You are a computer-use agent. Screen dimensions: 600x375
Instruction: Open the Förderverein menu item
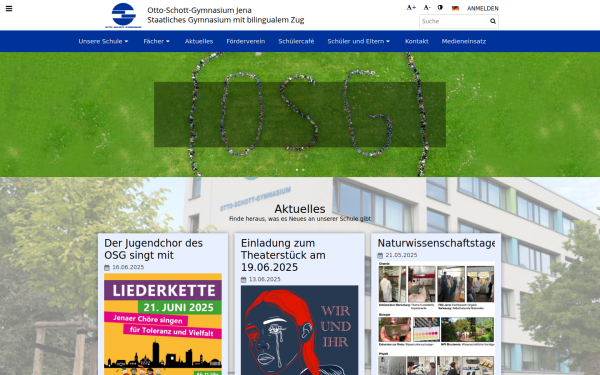[246, 41]
